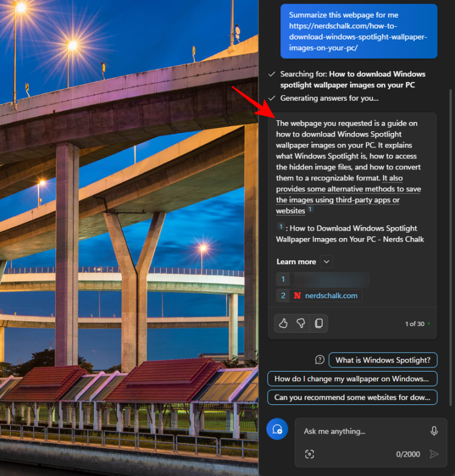This screenshot has height=476, width=455.
Task: Pick "Can you recommend some websites" suggestion
Action: (352, 398)
